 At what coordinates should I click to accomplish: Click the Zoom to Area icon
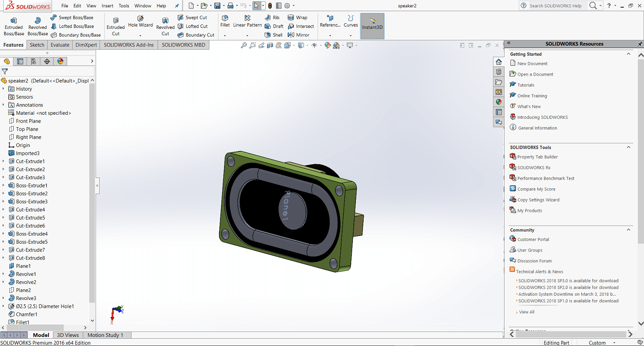[x=252, y=45]
